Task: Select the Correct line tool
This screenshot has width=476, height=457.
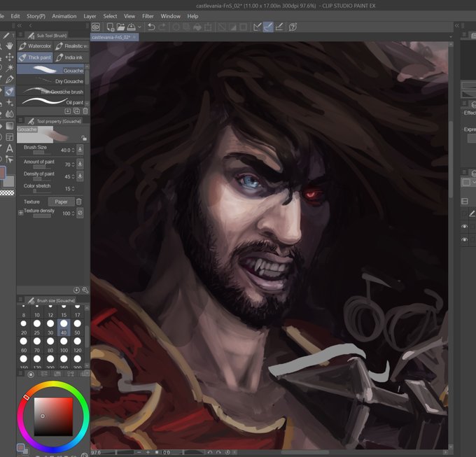Action: 10,160
